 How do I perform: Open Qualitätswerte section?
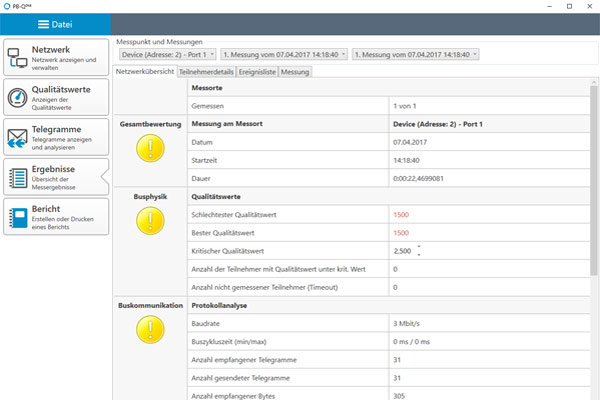(56, 97)
